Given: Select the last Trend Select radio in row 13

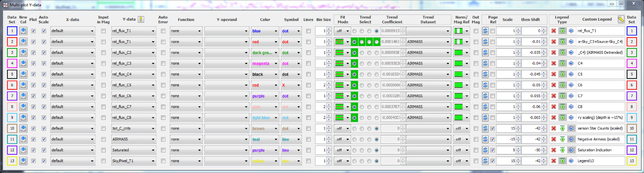Looking at the screenshot, I should [x=376, y=161].
